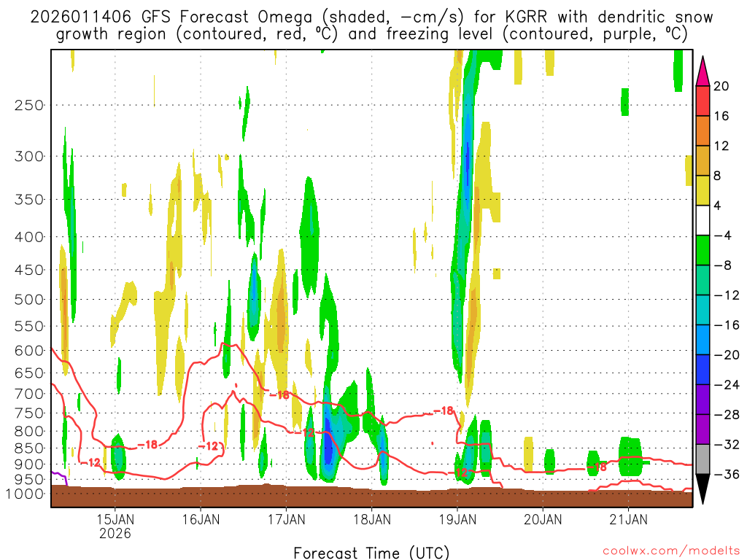Click the orange colorbar segment between 12 and 16
This screenshot has height=560, width=747.
click(x=703, y=131)
